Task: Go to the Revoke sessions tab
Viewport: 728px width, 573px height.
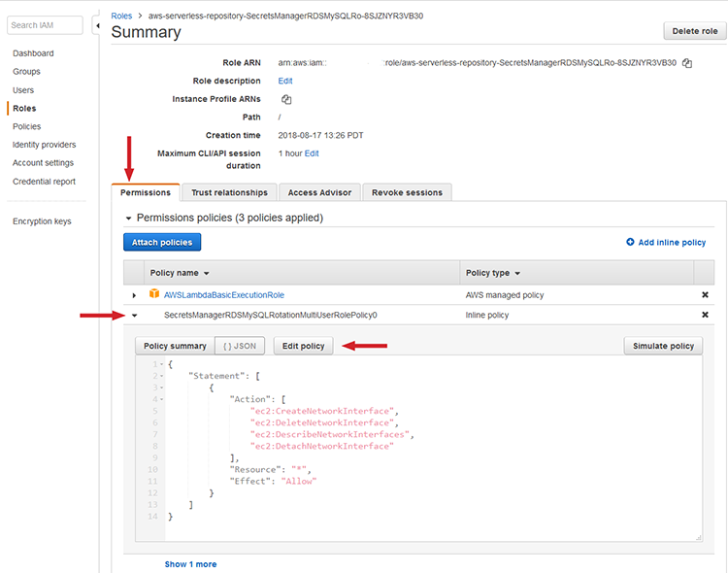Action: 407,192
